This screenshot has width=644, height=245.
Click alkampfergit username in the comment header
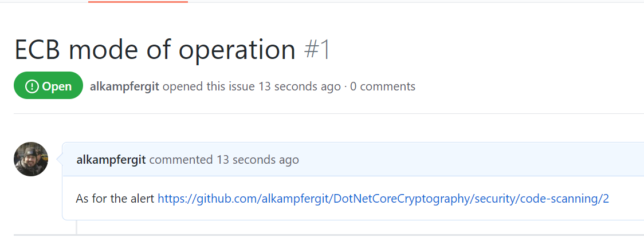(111, 160)
